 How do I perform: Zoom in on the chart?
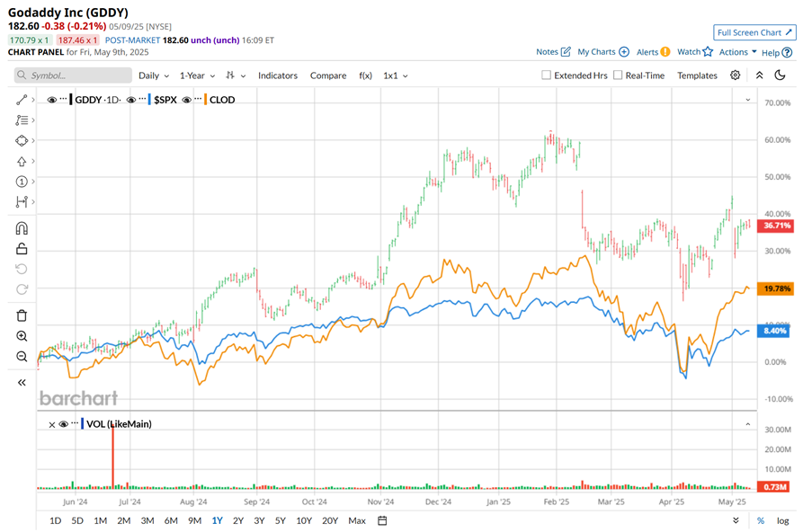click(22, 336)
